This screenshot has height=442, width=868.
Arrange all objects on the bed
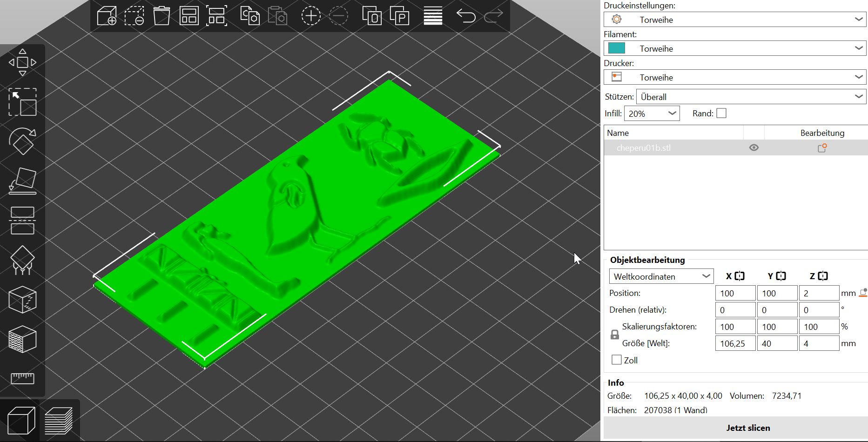(189, 16)
